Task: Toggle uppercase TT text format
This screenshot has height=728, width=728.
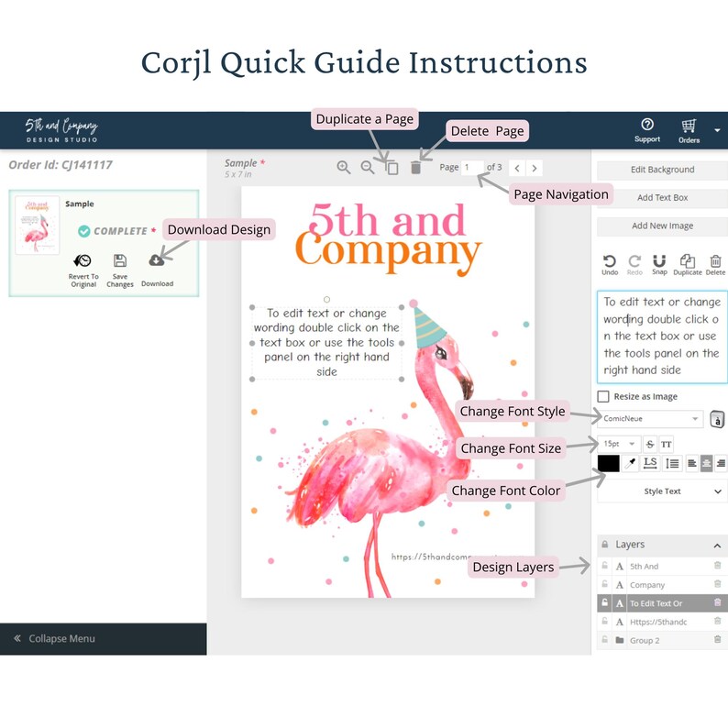Action: click(x=666, y=445)
